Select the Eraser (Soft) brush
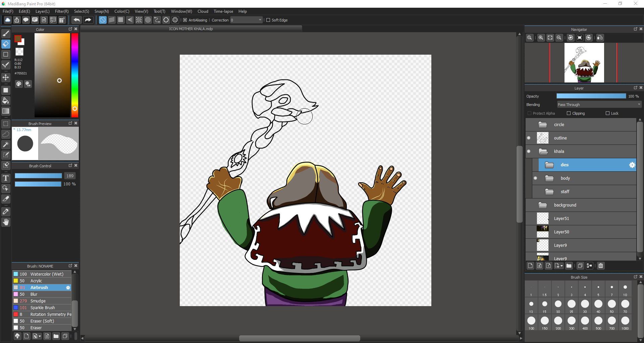The width and height of the screenshot is (644, 343). [x=42, y=321]
